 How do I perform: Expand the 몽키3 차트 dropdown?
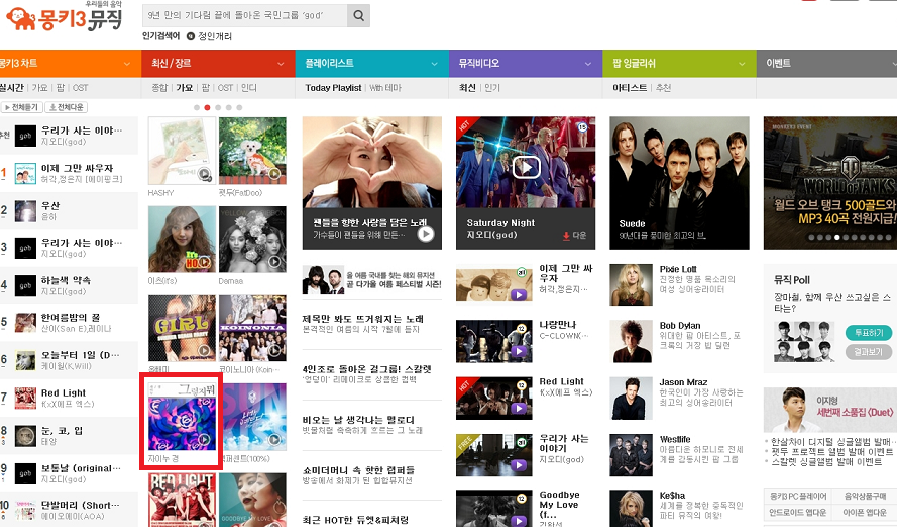(x=127, y=64)
